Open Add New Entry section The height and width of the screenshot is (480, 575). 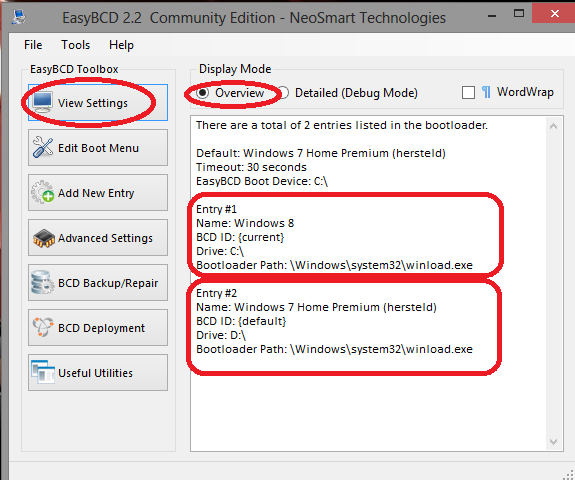(98, 193)
